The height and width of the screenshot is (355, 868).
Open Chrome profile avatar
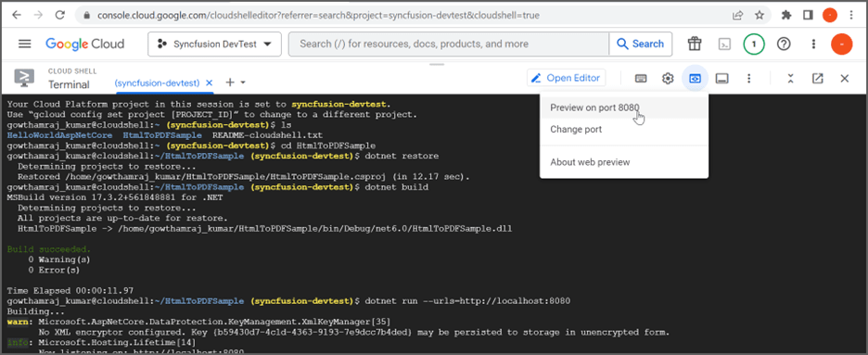pyautogui.click(x=830, y=15)
